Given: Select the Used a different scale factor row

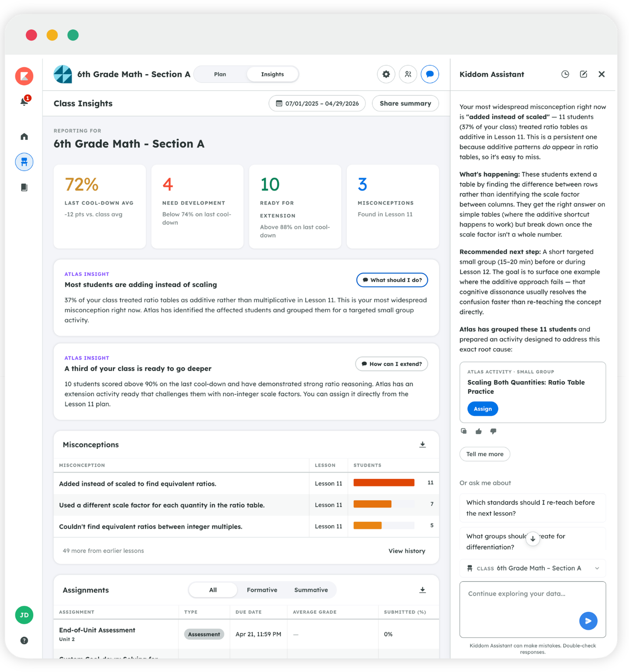Looking at the screenshot, I should pos(246,505).
